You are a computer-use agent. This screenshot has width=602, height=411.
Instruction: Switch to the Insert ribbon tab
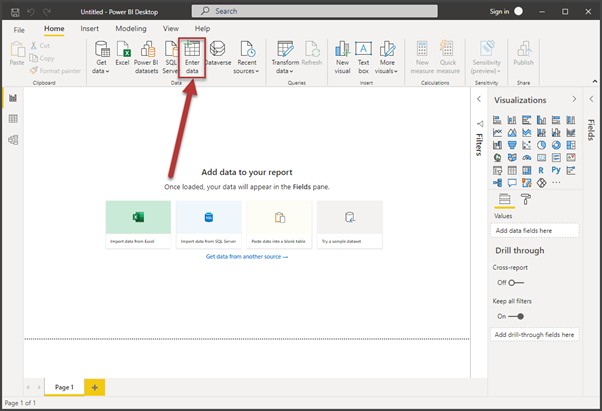point(89,29)
